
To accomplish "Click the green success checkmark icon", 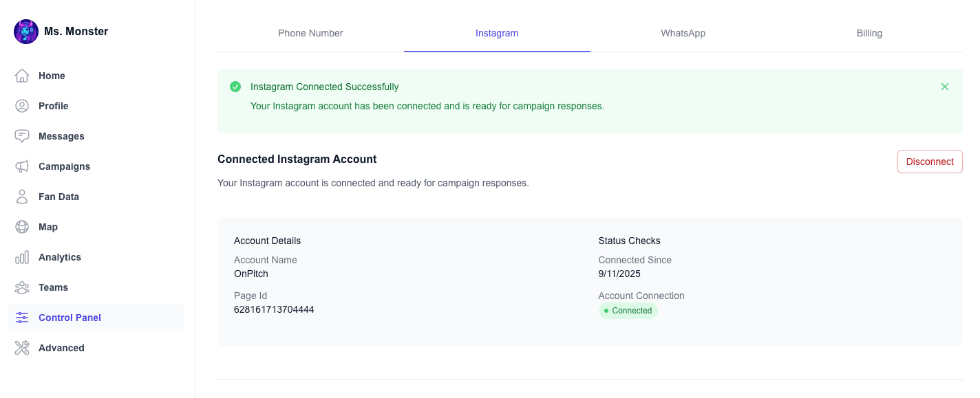I will (235, 87).
